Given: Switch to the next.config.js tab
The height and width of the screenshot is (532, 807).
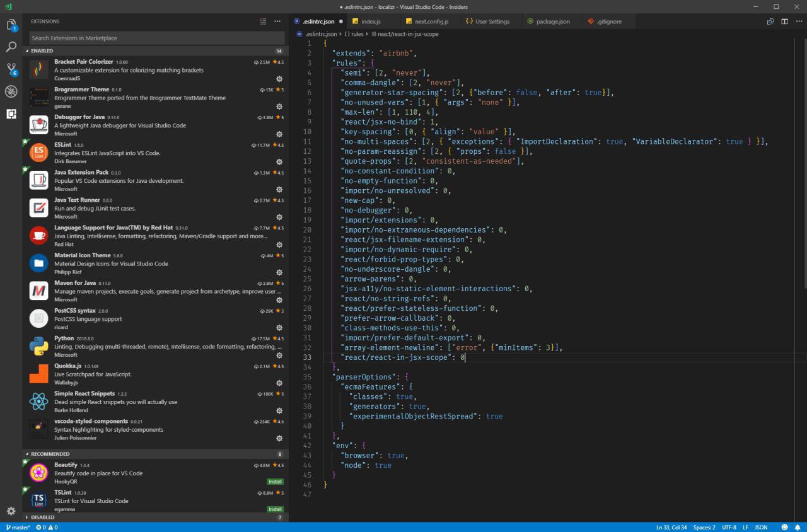Looking at the screenshot, I should click(x=431, y=21).
